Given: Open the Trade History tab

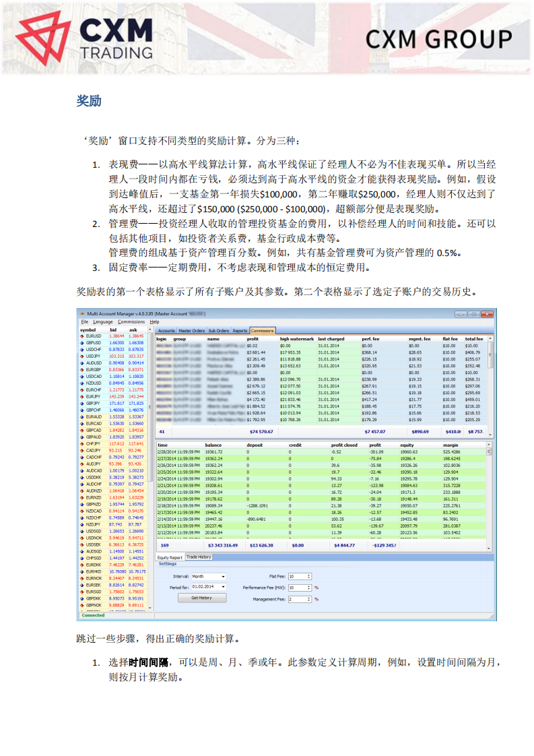Looking at the screenshot, I should point(199,557).
